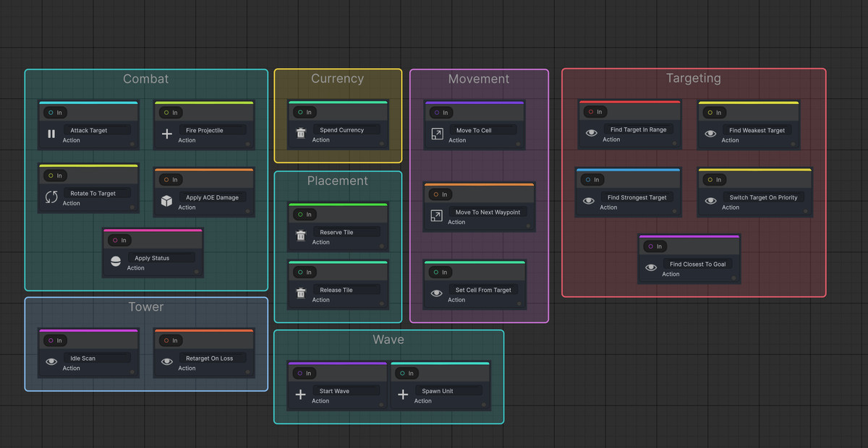Select the Wave group title
The height and width of the screenshot is (448, 868).
pos(388,340)
